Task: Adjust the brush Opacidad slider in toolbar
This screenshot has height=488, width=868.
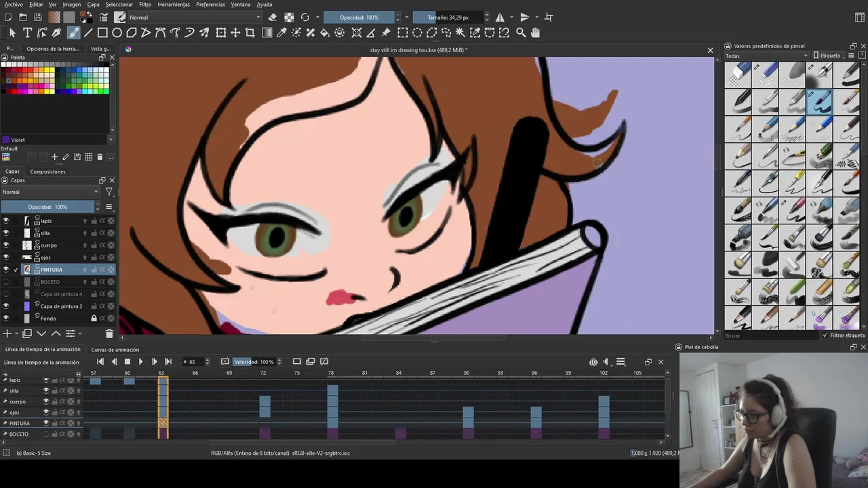Action: [x=359, y=17]
